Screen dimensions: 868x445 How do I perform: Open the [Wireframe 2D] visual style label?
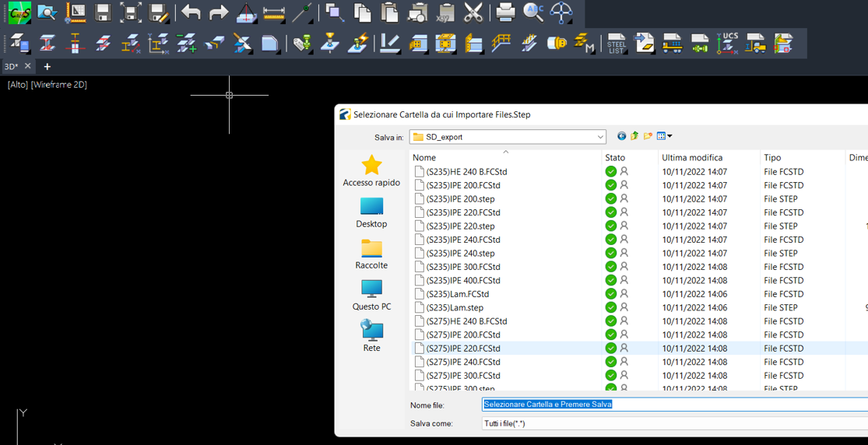click(x=59, y=85)
